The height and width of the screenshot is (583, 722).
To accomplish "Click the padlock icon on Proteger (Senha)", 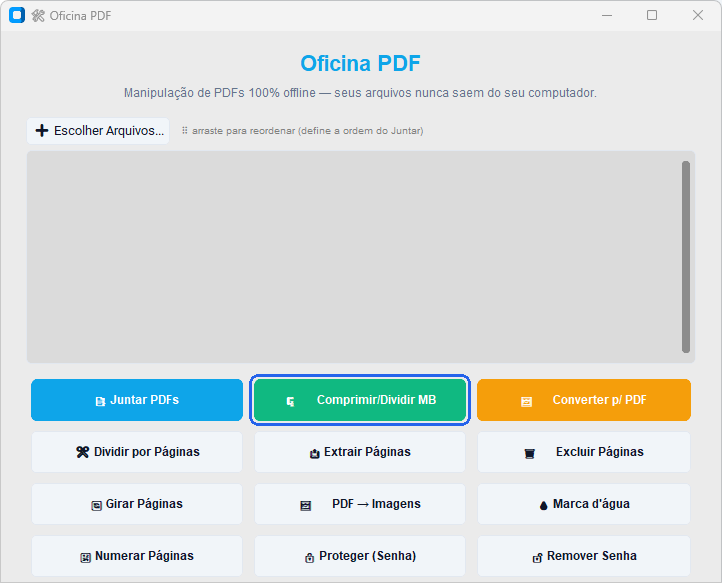I will [x=309, y=558].
